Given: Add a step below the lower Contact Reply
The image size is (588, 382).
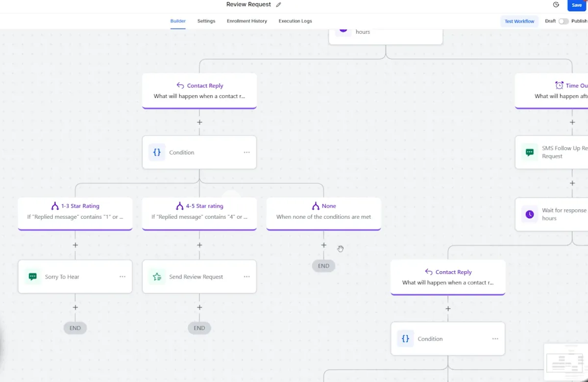Looking at the screenshot, I should 448,308.
